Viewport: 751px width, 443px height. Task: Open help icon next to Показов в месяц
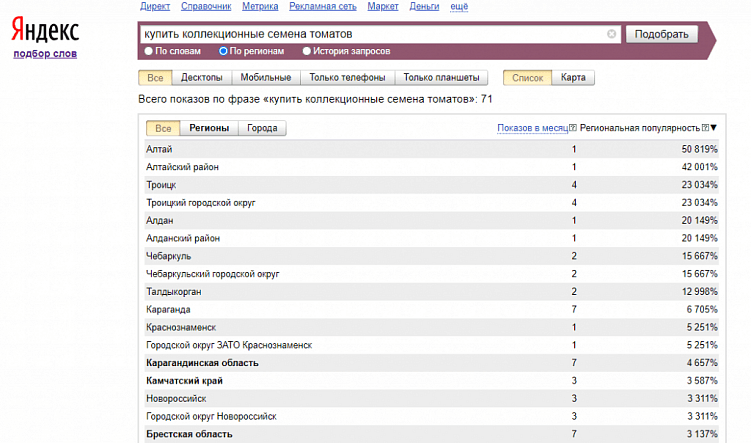pos(572,128)
